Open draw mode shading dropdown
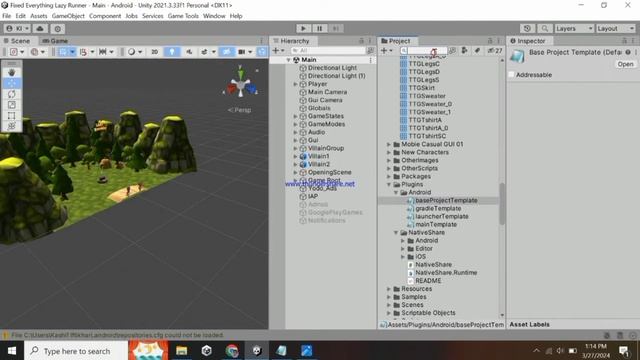Screen dimensions: 640x360 coord(135,52)
